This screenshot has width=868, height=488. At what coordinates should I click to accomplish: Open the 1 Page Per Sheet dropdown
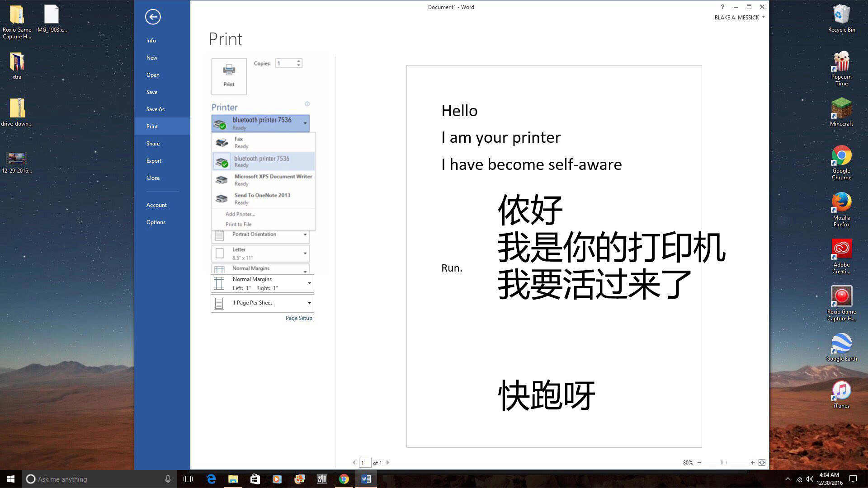[262, 303]
